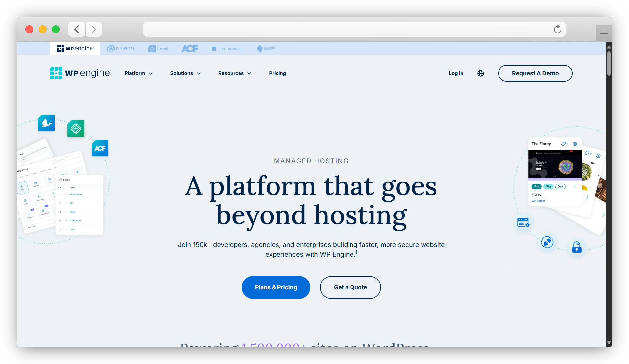Select Pricing in the navigation menu
Viewport: 629px width, 364px height.
tap(277, 73)
